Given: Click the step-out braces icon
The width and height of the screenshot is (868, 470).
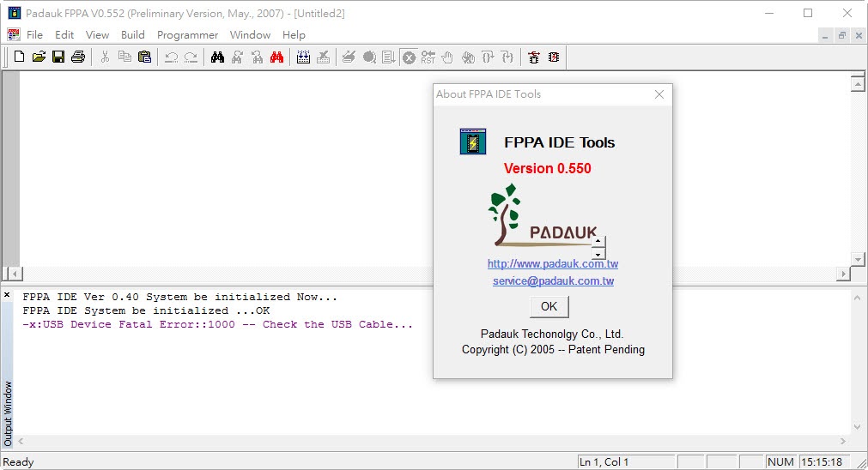Looking at the screenshot, I should tap(507, 57).
